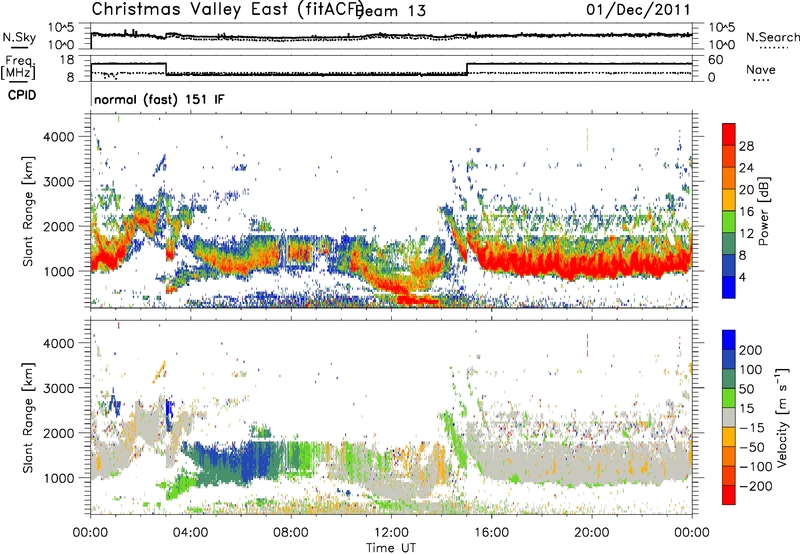Screen dimensions: 800x554
Task: Click the '1000' tick on the power panel
Action: (x=59, y=271)
